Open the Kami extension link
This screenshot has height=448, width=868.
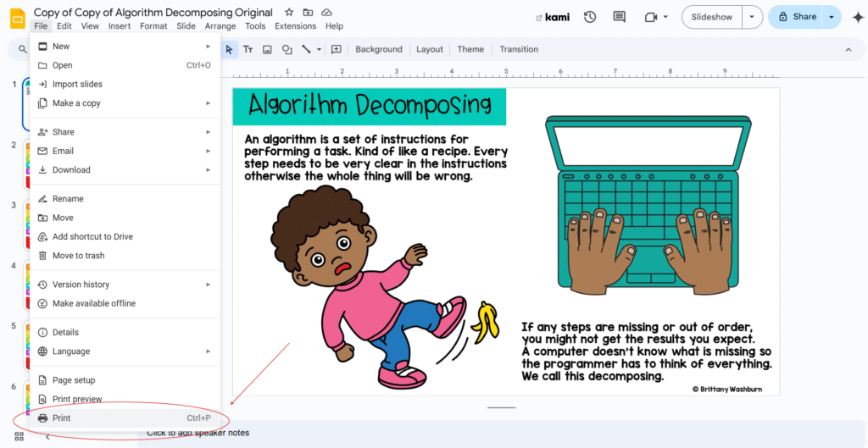coord(553,17)
